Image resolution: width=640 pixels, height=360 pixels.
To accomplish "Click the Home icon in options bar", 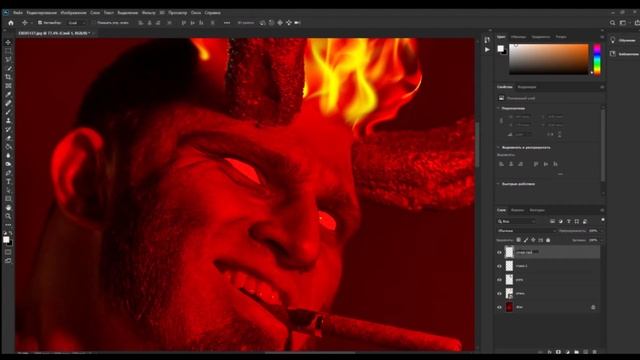I will [11, 23].
